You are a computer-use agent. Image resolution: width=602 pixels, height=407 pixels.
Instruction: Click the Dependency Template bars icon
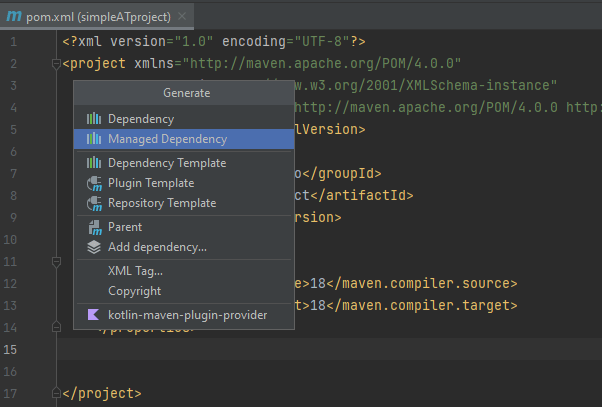point(94,163)
